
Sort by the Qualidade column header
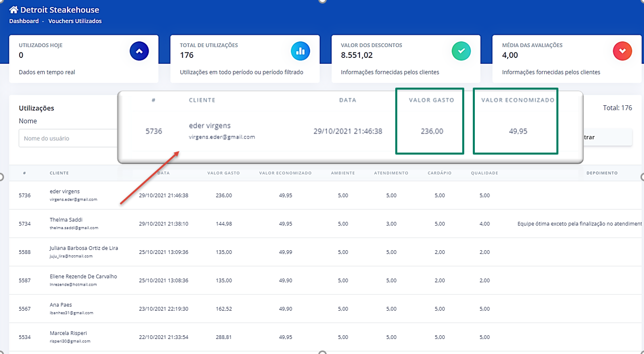tap(484, 173)
